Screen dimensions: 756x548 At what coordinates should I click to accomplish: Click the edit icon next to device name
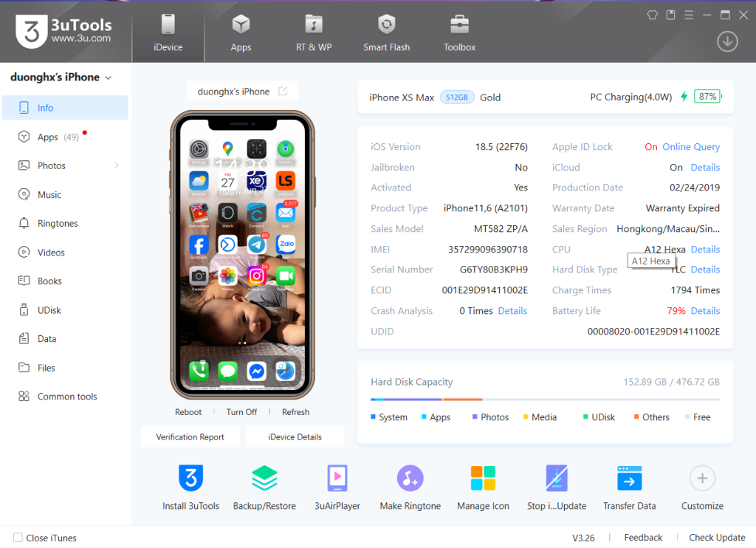click(x=283, y=91)
